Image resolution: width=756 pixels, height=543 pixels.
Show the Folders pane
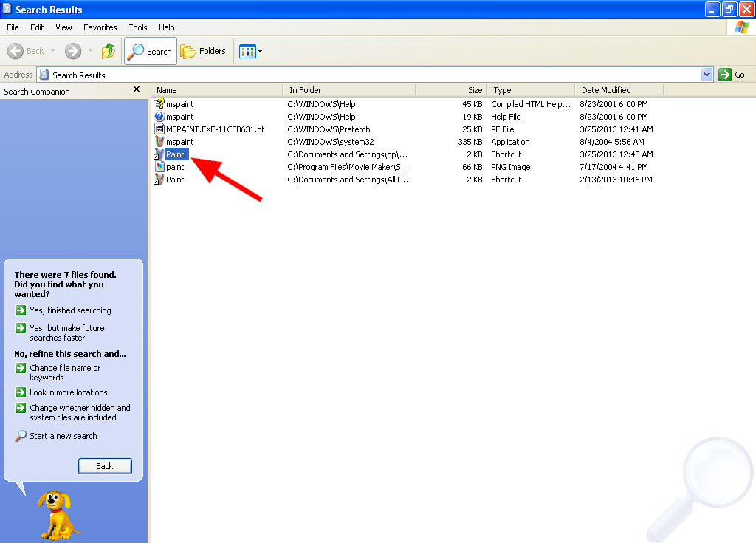click(203, 51)
